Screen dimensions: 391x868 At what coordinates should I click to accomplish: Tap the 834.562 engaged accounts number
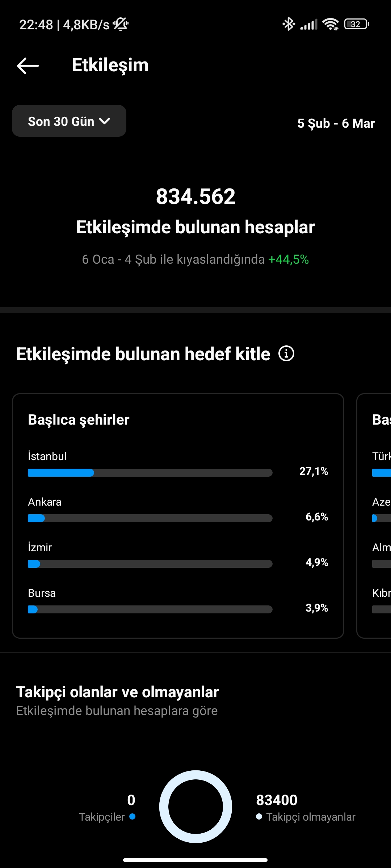(195, 196)
